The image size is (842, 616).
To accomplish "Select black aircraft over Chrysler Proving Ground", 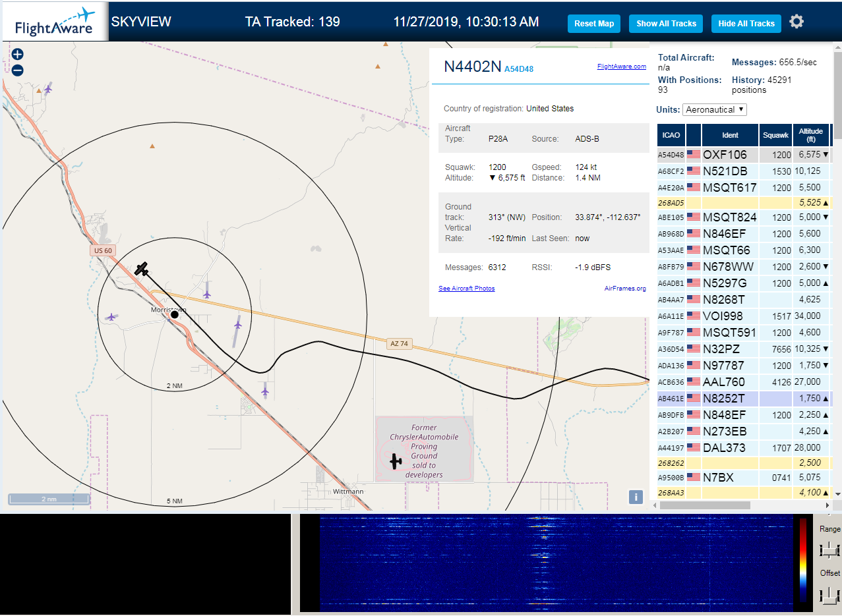I will [395, 461].
